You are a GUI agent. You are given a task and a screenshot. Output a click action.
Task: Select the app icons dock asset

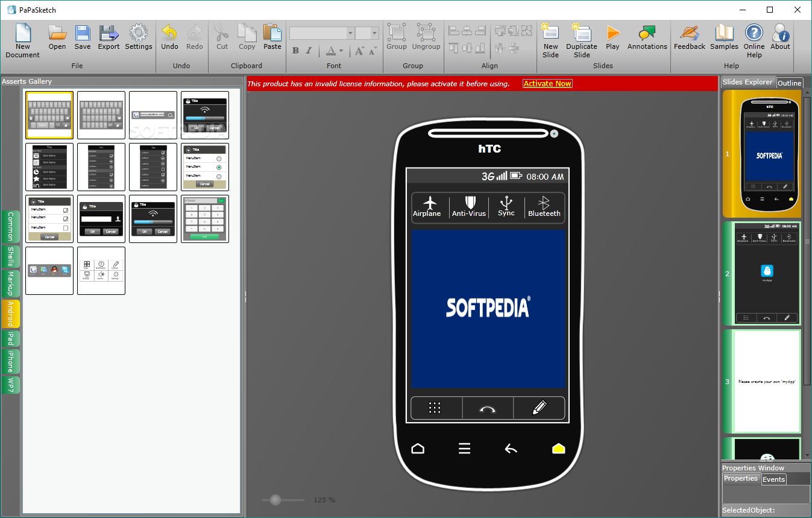tap(49, 271)
